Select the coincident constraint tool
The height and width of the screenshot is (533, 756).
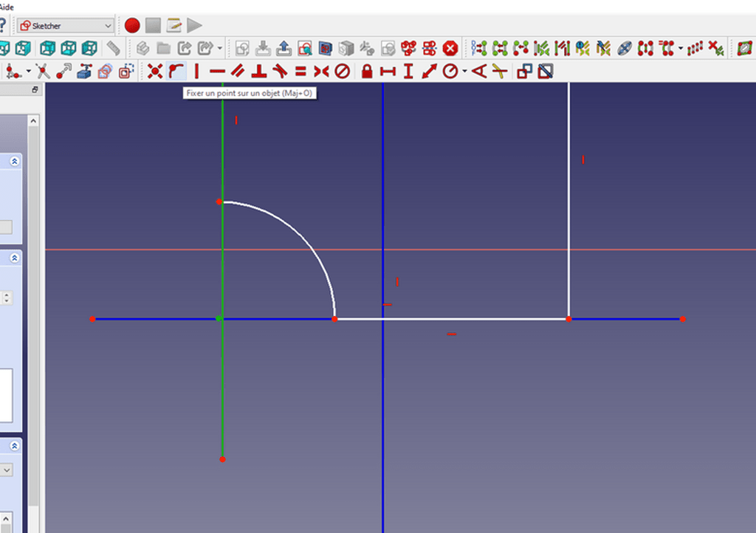[x=154, y=71]
